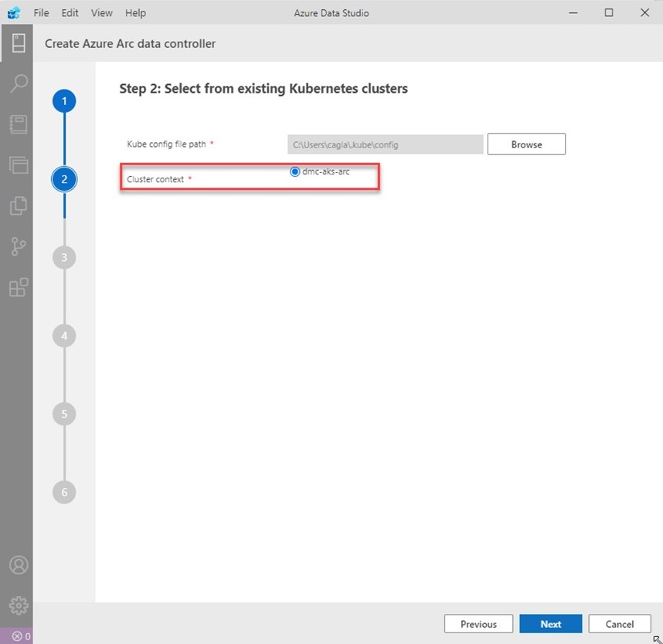Image resolution: width=663 pixels, height=644 pixels.
Task: Open the Search view in the sidebar
Action: (x=18, y=83)
